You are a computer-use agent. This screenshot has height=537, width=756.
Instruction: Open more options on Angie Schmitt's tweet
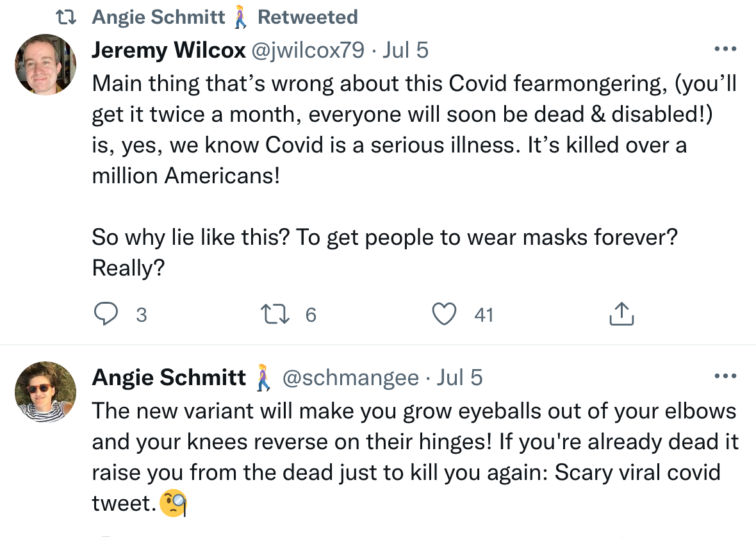(x=725, y=376)
